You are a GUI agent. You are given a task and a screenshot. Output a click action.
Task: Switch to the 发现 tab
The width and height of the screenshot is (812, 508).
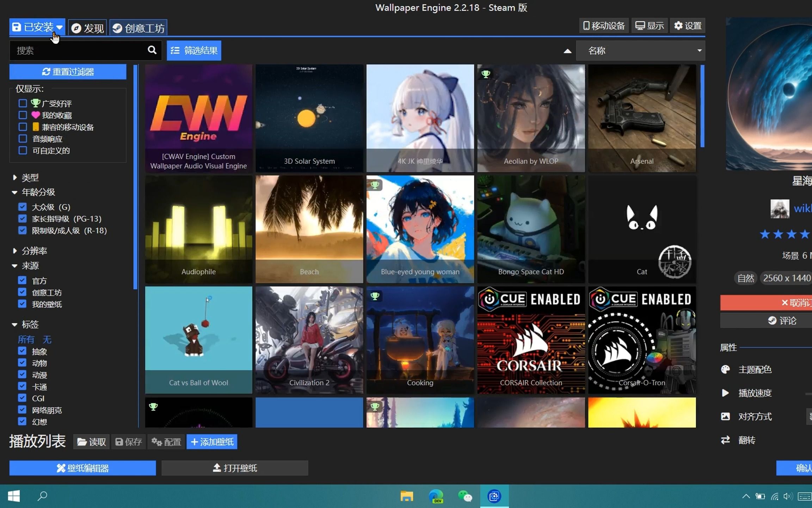click(x=87, y=28)
